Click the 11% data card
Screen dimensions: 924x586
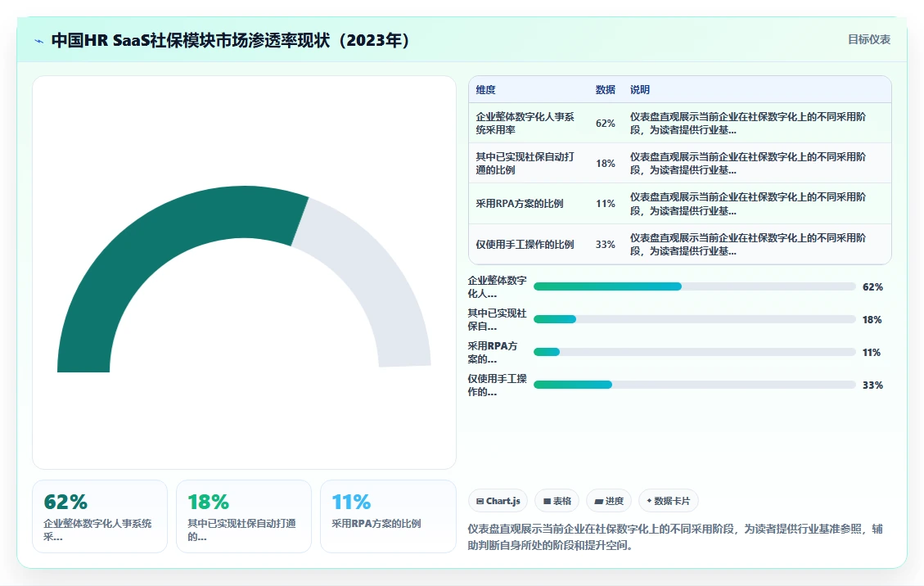point(388,516)
